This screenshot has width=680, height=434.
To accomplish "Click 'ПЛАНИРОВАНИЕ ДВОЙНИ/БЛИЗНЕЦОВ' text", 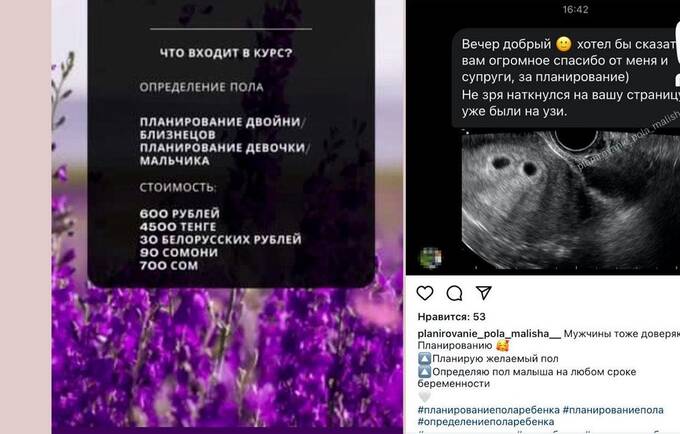I will click(222, 128).
